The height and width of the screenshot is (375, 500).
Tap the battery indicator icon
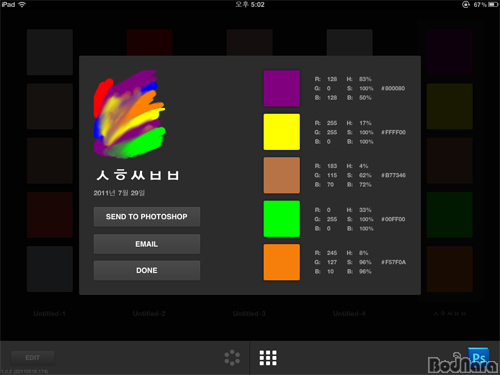[x=494, y=5]
